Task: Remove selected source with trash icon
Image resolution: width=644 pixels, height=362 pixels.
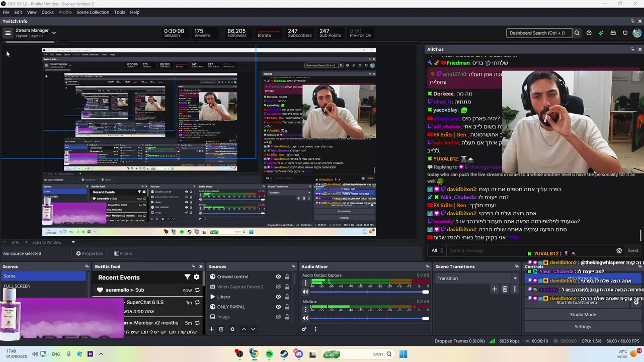Action: click(221, 329)
